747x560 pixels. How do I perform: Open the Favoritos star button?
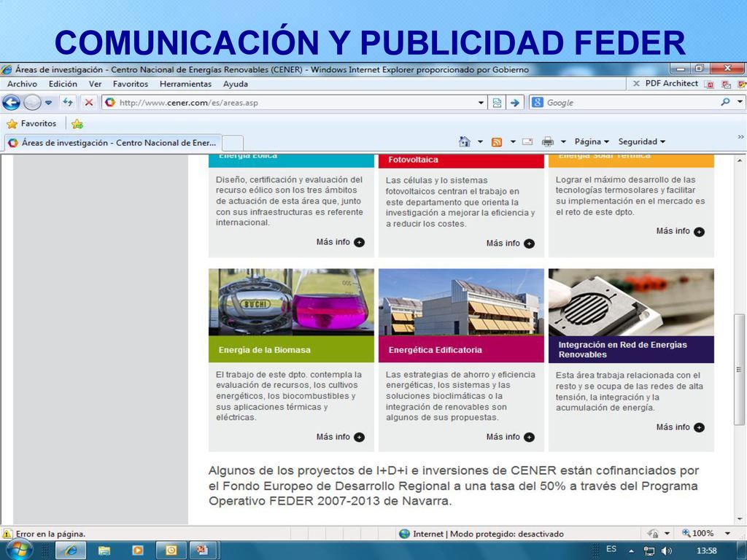(31, 124)
